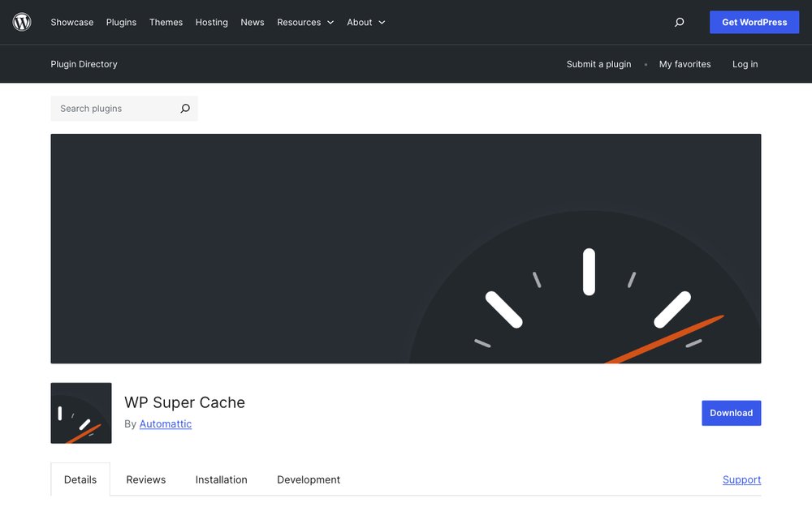The image size is (812, 520).
Task: Click the Get WordPress button
Action: point(754,22)
